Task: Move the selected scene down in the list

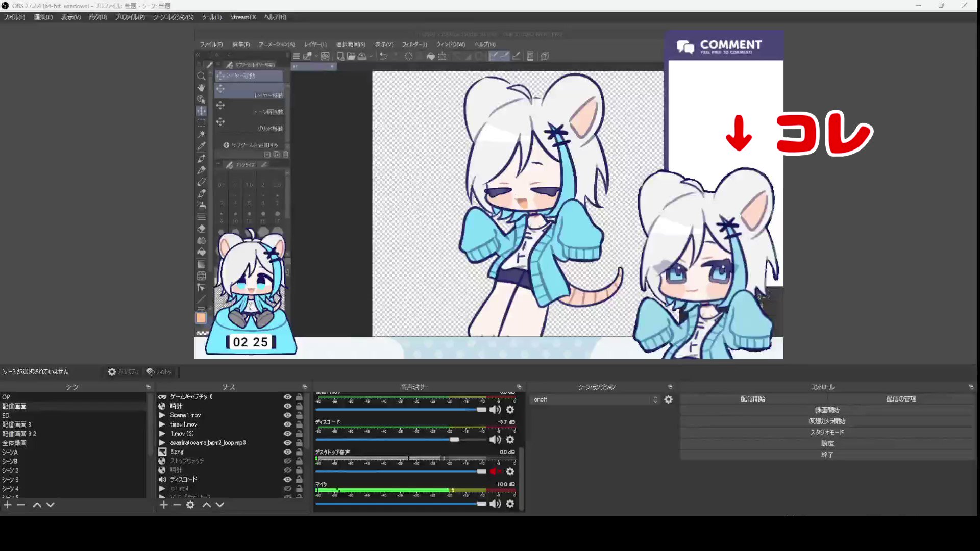Action: coord(51,505)
